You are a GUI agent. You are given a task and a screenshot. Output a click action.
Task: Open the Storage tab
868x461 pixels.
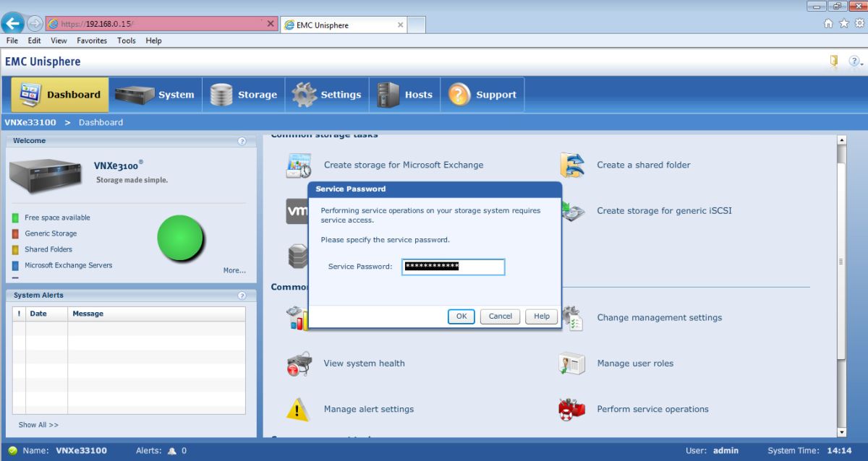coord(244,95)
